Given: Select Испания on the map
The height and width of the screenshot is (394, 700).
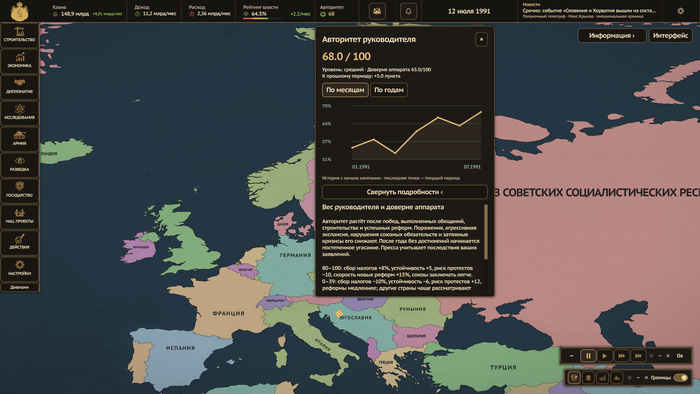Looking at the screenshot, I should [x=180, y=348].
